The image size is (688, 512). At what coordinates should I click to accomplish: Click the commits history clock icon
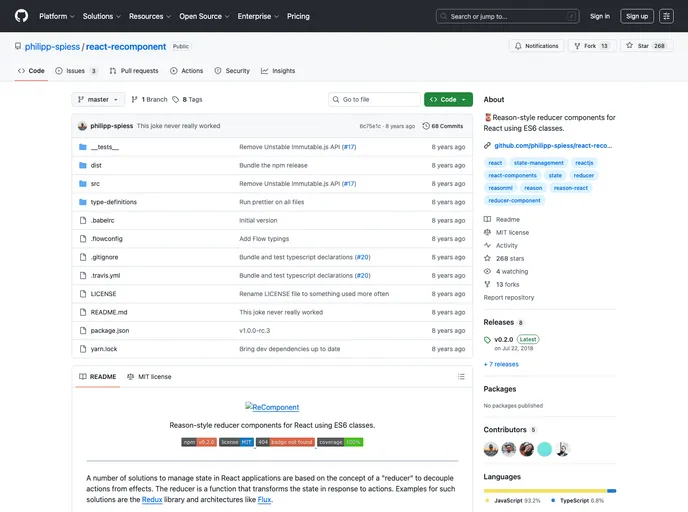426,126
